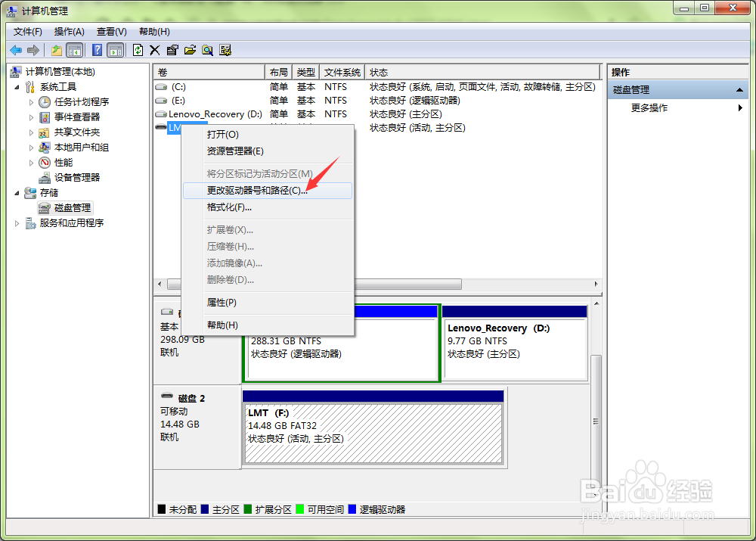The height and width of the screenshot is (541, 756).
Task: Select System Tools (系统工具) node
Action: (58, 87)
